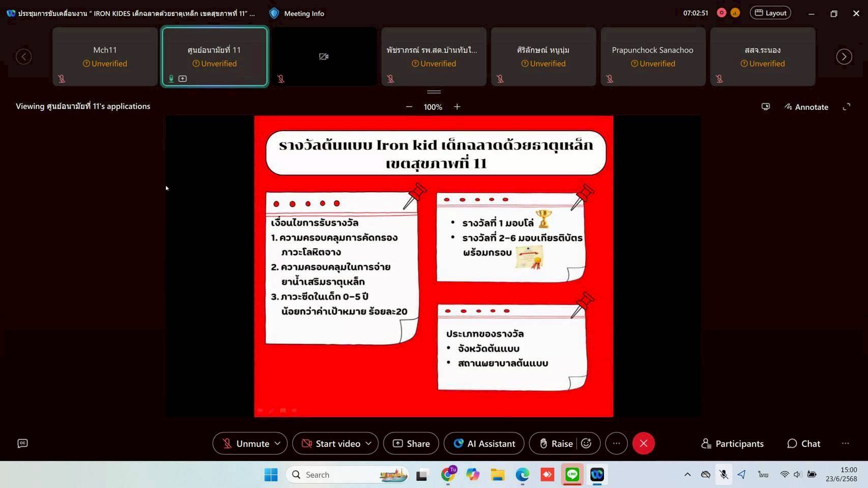The image size is (868, 488).
Task: Select the สสจ.ระนอง participant tile
Action: click(x=763, y=56)
